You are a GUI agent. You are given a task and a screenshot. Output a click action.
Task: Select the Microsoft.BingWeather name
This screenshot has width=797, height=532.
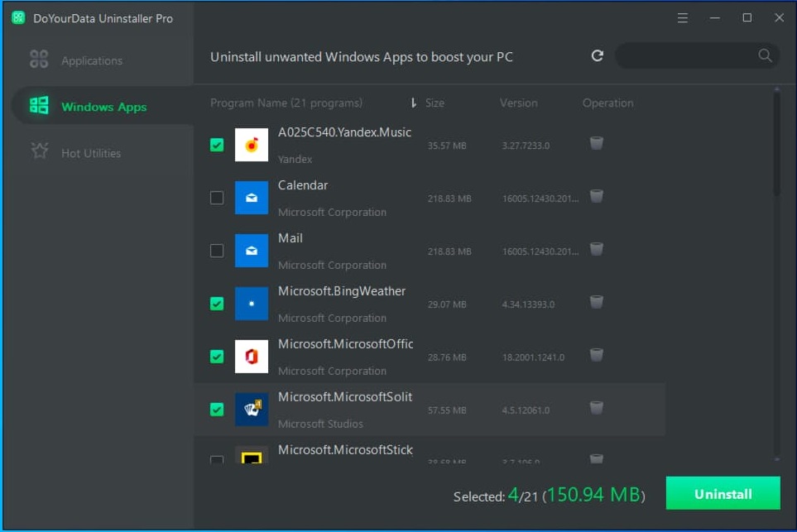pyautogui.click(x=342, y=291)
